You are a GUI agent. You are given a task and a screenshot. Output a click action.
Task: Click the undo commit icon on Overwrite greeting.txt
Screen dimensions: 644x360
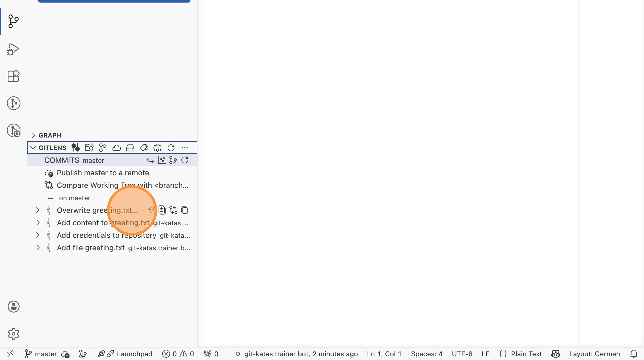151,210
